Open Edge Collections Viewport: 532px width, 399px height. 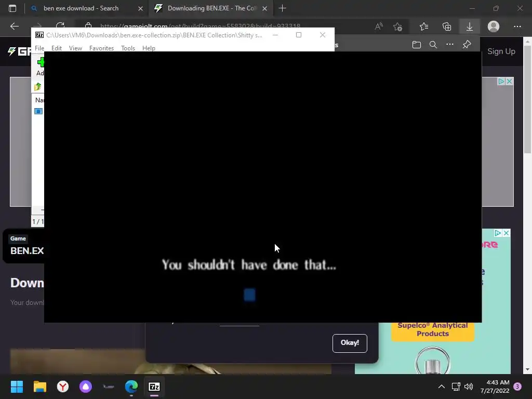click(447, 26)
